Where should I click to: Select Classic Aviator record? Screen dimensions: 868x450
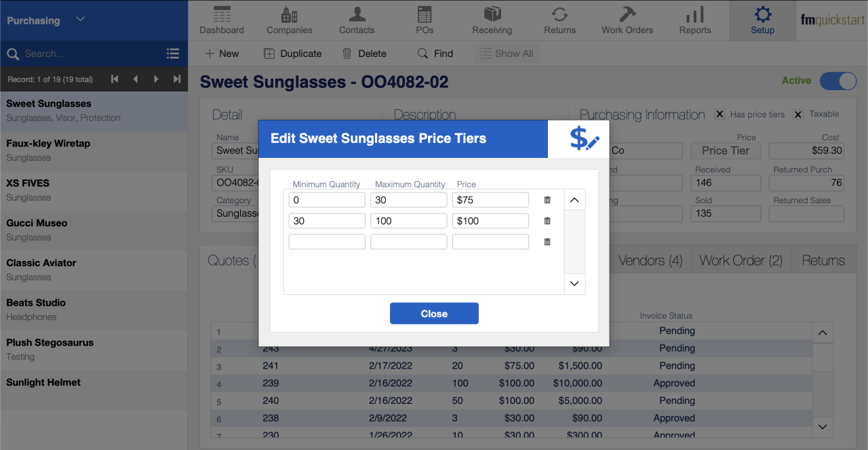pos(94,270)
